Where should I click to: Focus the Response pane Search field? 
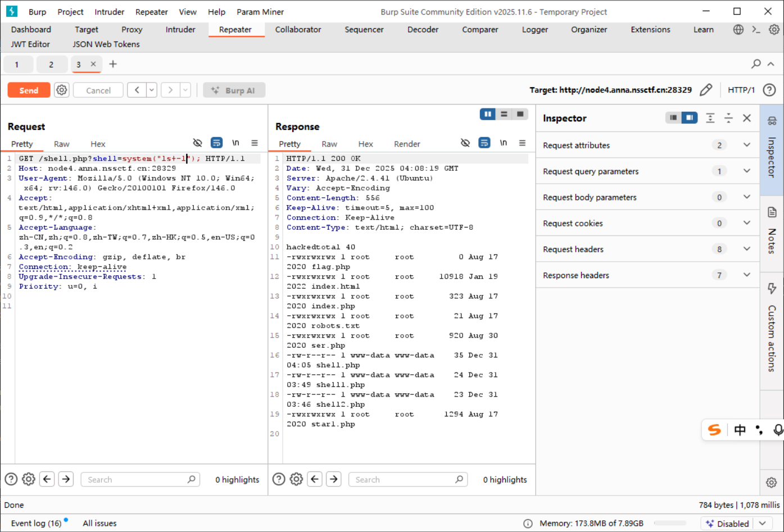click(408, 480)
